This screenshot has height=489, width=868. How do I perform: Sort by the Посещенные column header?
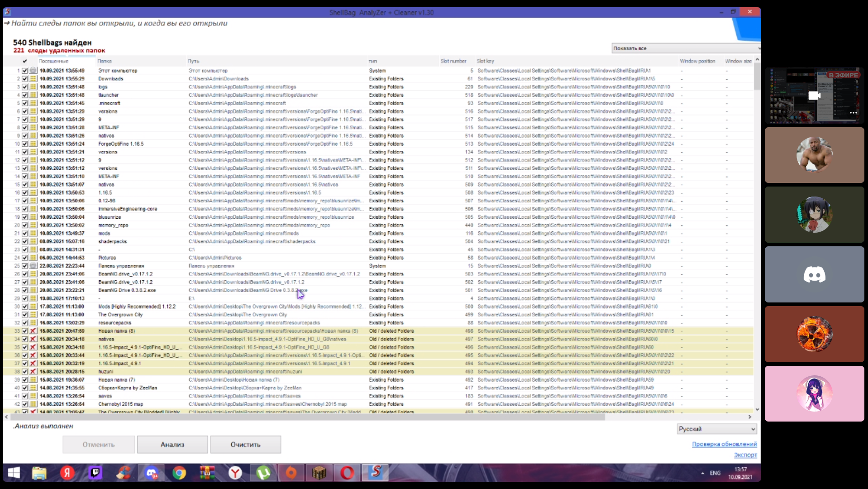(53, 61)
